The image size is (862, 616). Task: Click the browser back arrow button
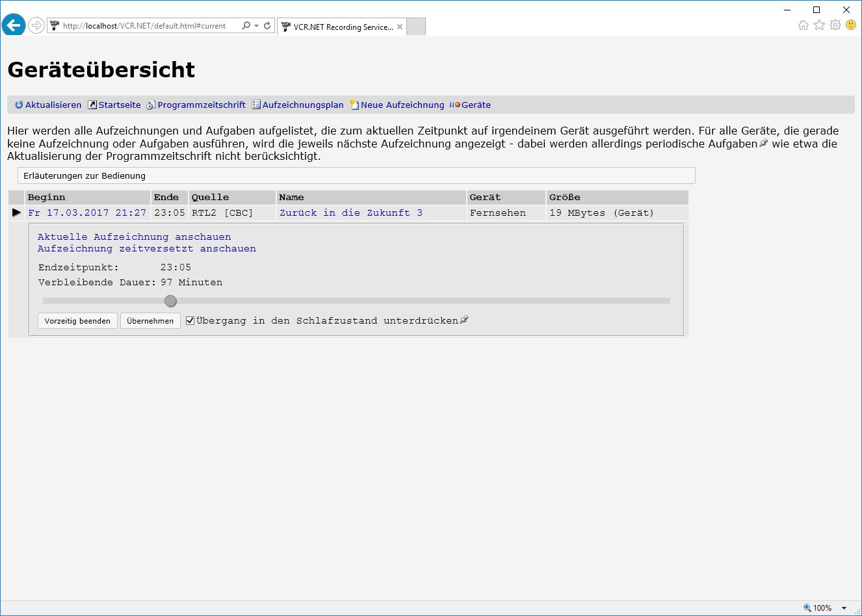[x=14, y=26]
